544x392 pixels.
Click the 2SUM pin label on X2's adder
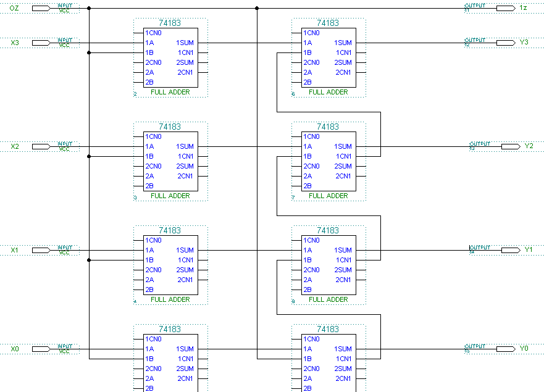point(185,166)
